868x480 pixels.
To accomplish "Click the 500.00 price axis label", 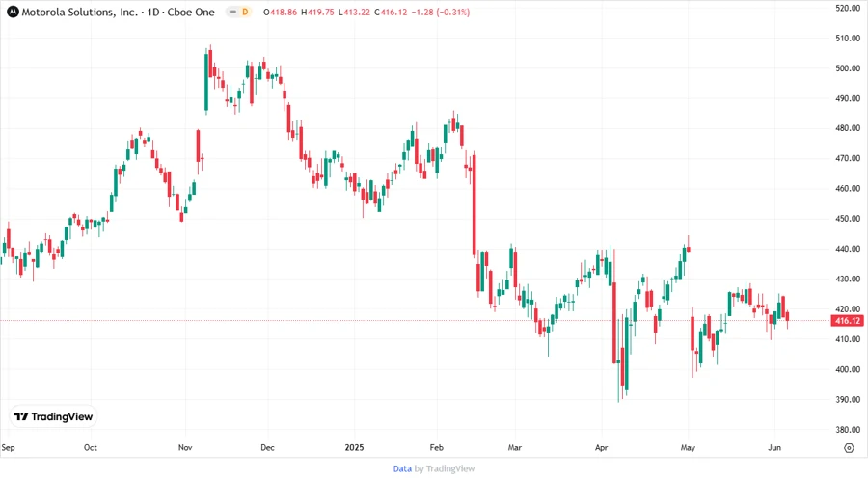I will [x=848, y=68].
